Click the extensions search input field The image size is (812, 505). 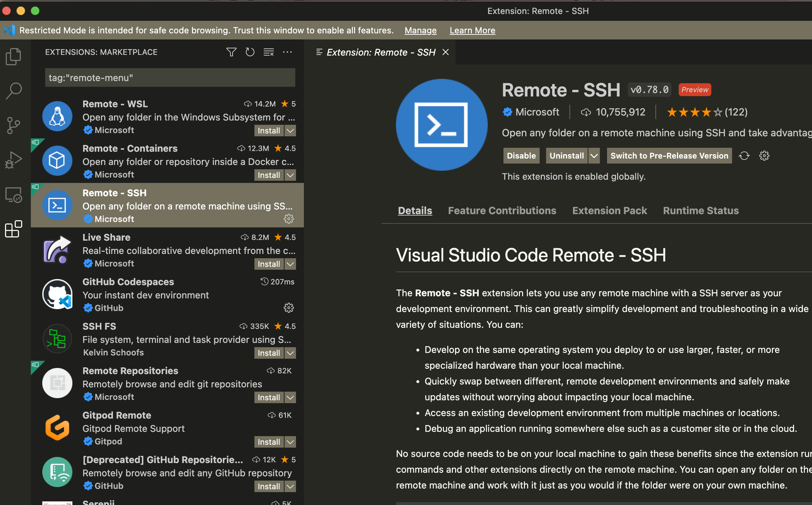[170, 78]
